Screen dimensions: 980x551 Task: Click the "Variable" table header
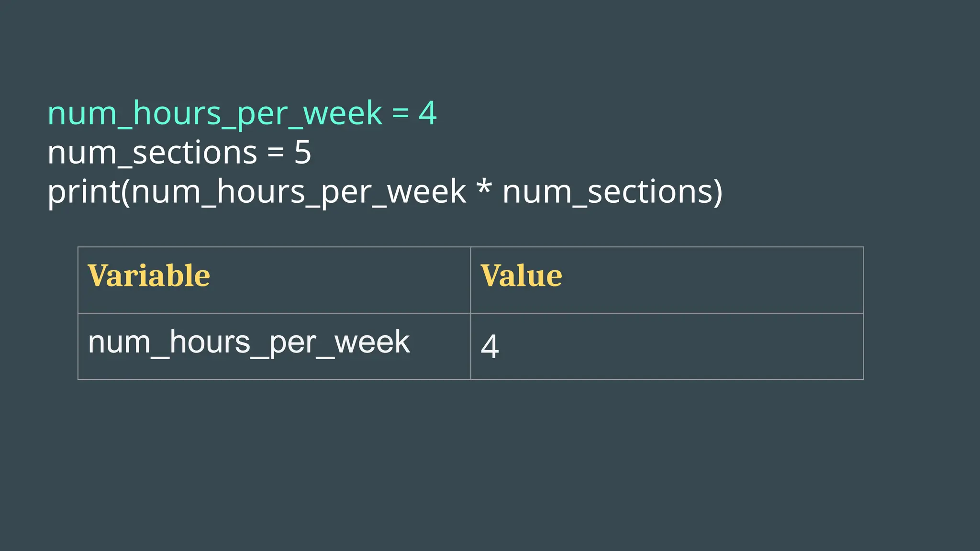[x=149, y=276]
